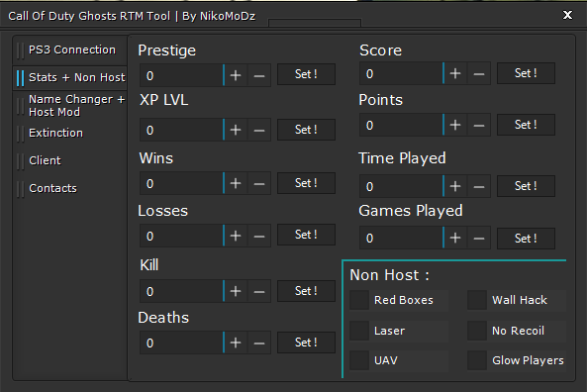Focus the Deaths number field
Screen dimensions: 587x392
pos(181,343)
